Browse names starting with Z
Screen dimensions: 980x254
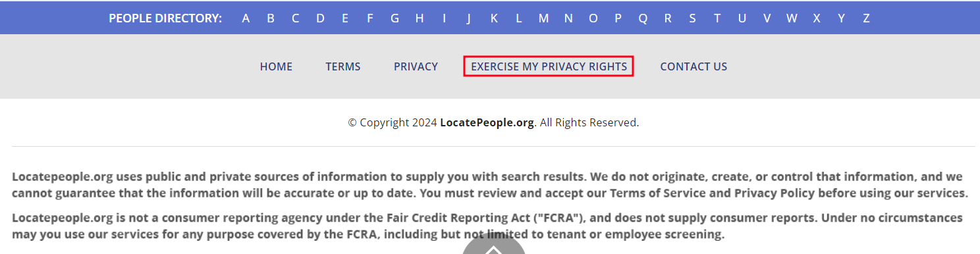[866, 18]
